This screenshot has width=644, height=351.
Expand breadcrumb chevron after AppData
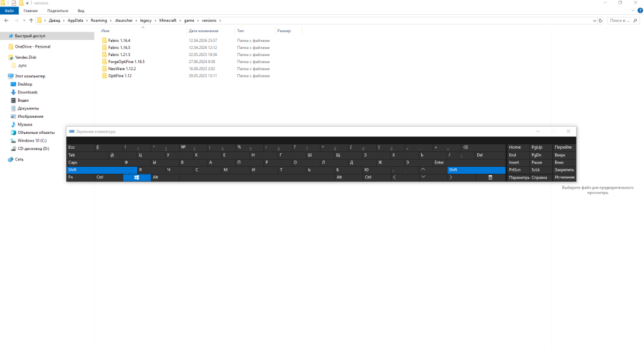[87, 21]
